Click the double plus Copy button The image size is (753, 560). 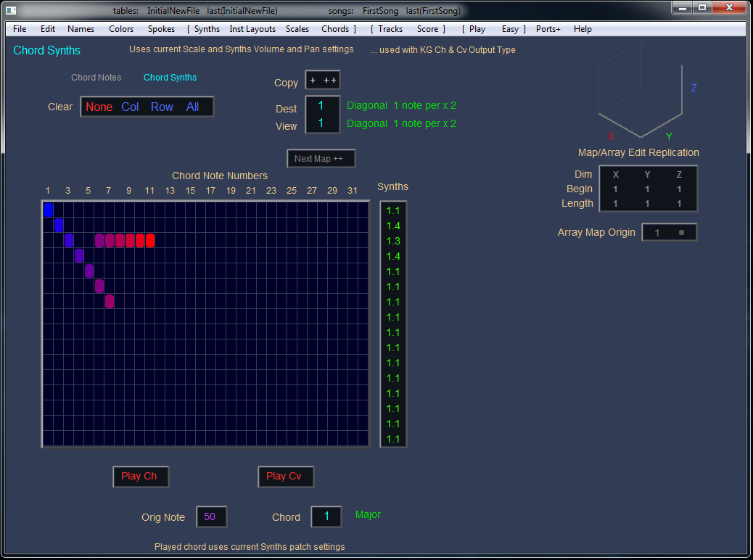[x=330, y=81]
